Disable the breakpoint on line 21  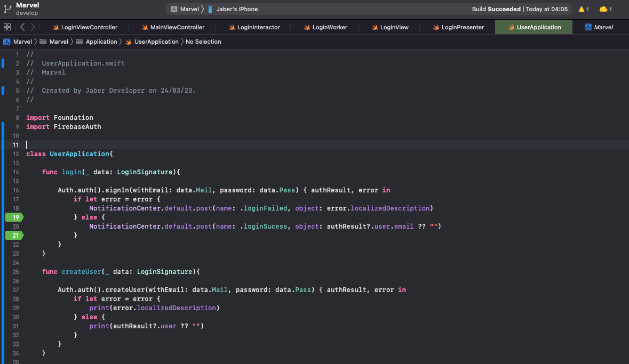click(14, 235)
